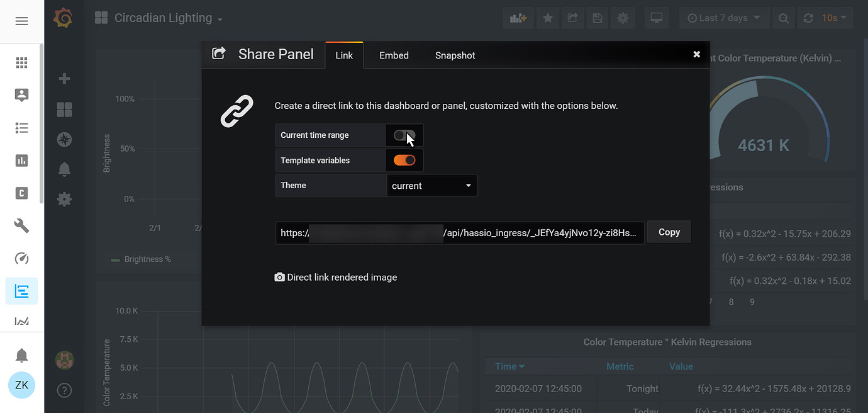The width and height of the screenshot is (868, 413).
Task: Disable the Template variables toggle
Action: [404, 161]
